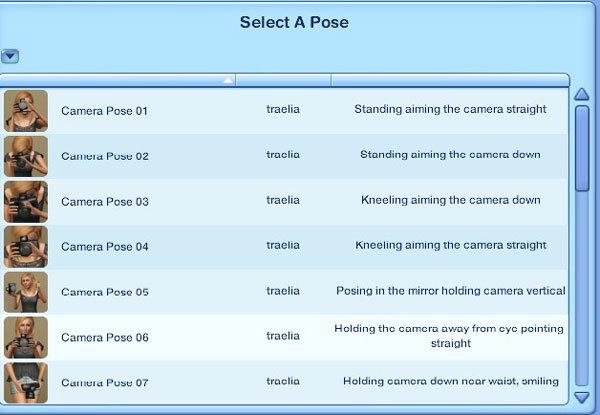Select Camera Pose 02 thumbnail
This screenshot has height=415, width=600.
click(x=26, y=156)
